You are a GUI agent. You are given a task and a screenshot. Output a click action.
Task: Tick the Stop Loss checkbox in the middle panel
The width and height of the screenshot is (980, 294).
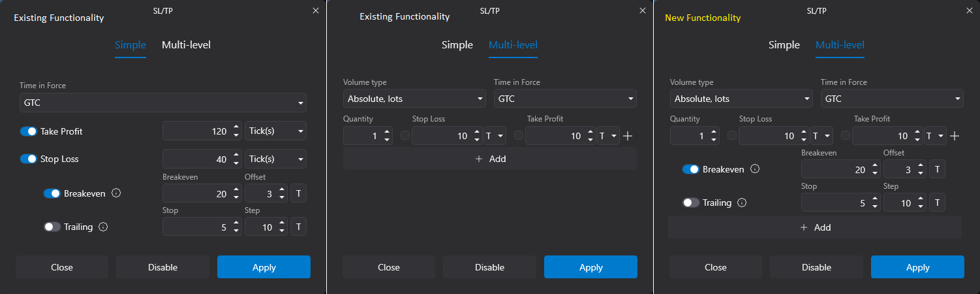[405, 136]
